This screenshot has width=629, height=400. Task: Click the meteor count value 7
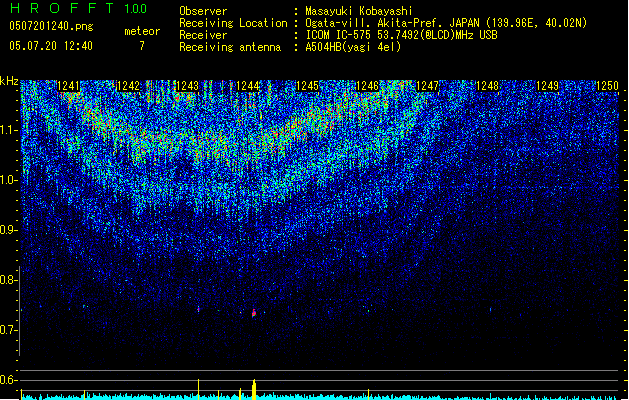coord(142,46)
